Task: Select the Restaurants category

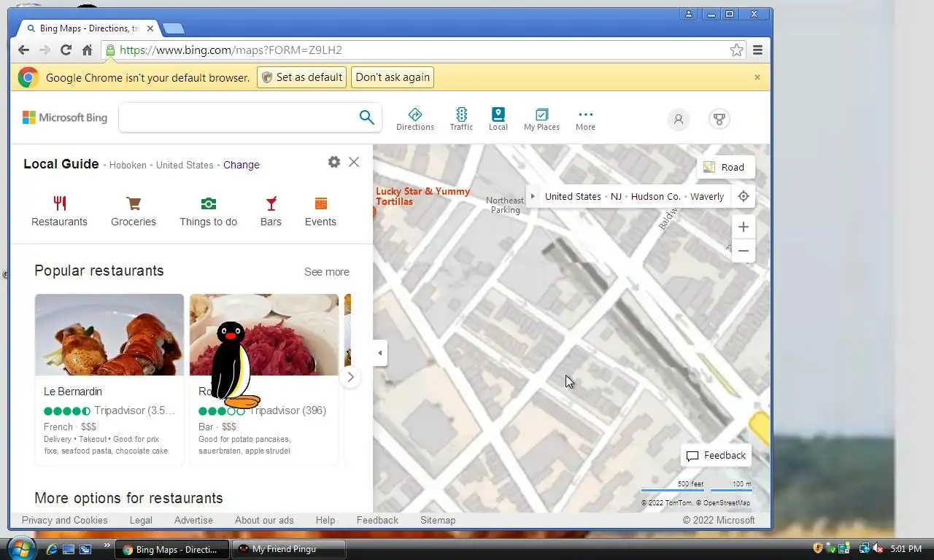Action: pyautogui.click(x=59, y=211)
